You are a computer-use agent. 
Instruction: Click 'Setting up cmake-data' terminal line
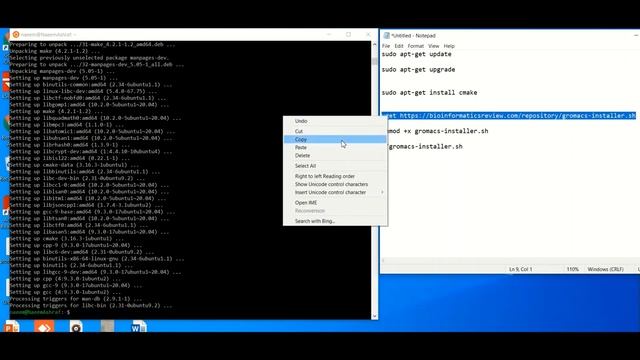(x=74, y=165)
